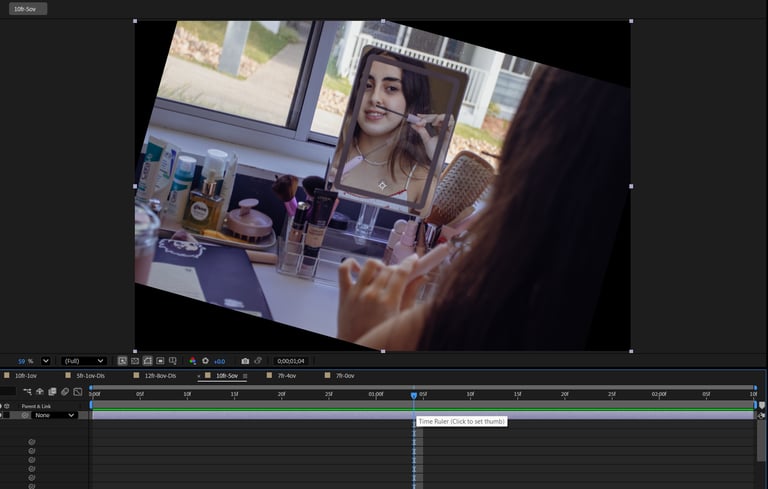
Task: Toggle the Frame Blending icon in timeline
Action: point(52,391)
